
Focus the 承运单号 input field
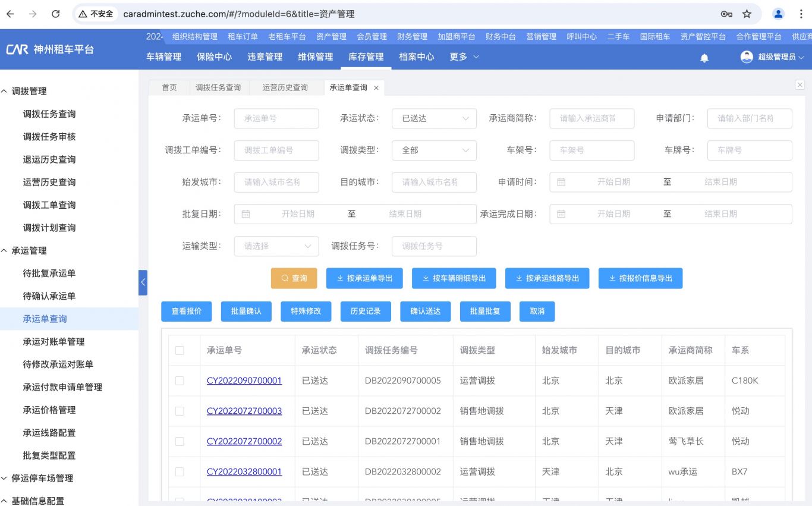click(x=276, y=118)
